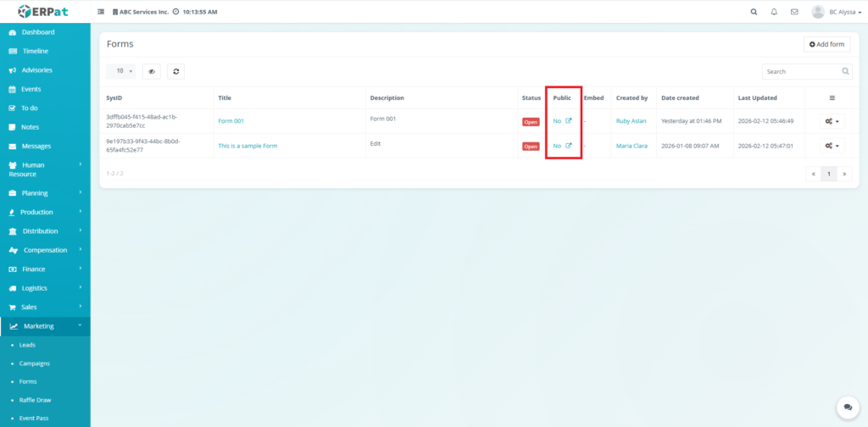The width and height of the screenshot is (868, 427).
Task: Open the 'This is a sample Form' link
Action: pyautogui.click(x=248, y=146)
